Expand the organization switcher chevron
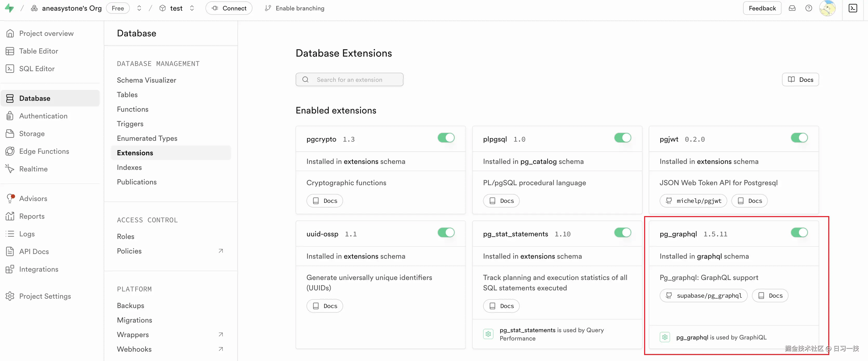868x361 pixels. [x=139, y=8]
